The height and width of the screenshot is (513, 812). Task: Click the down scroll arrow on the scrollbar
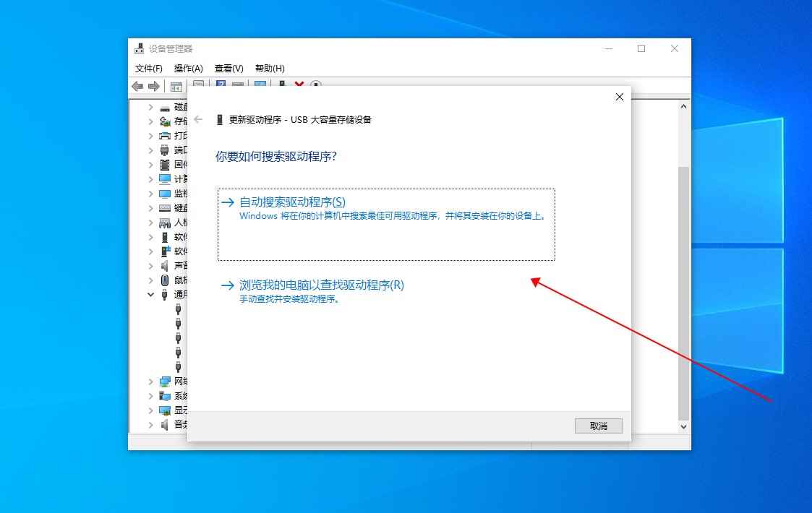tap(683, 426)
